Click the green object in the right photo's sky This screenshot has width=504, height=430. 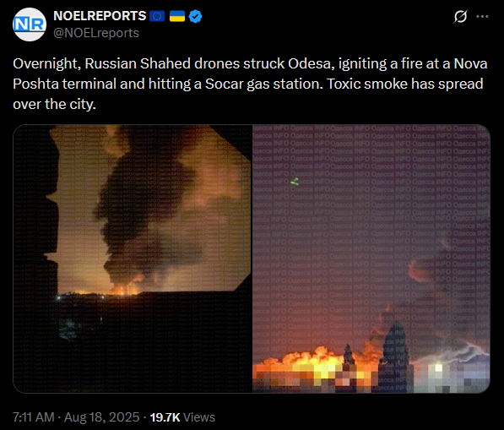pyautogui.click(x=295, y=182)
